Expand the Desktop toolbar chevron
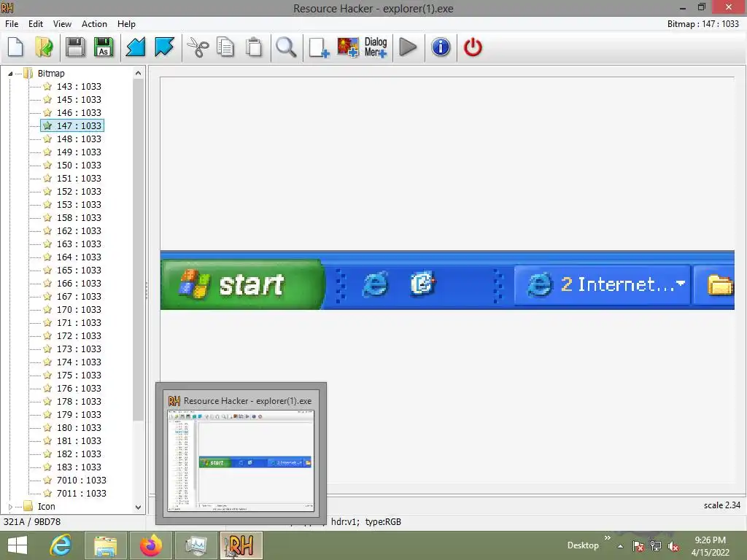 coord(608,538)
